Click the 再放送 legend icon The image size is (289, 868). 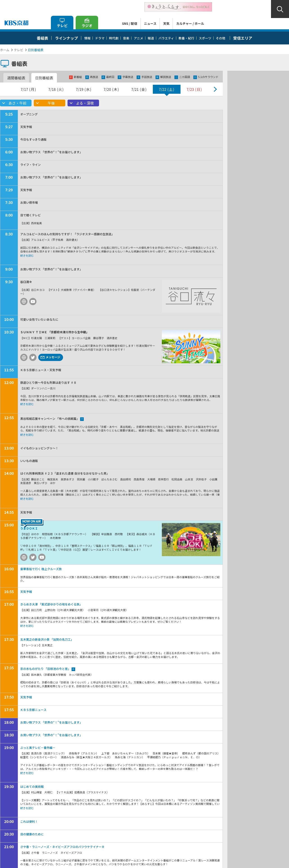tap(87, 77)
